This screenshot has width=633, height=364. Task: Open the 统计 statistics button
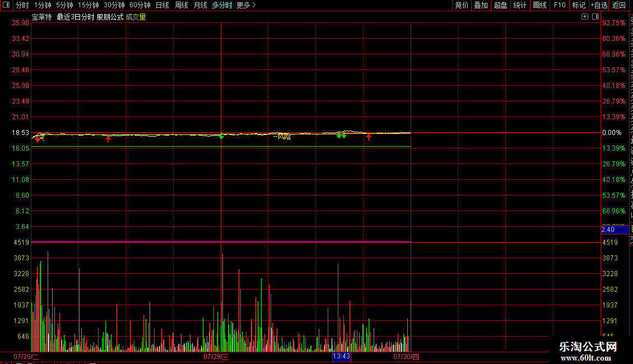(x=520, y=5)
